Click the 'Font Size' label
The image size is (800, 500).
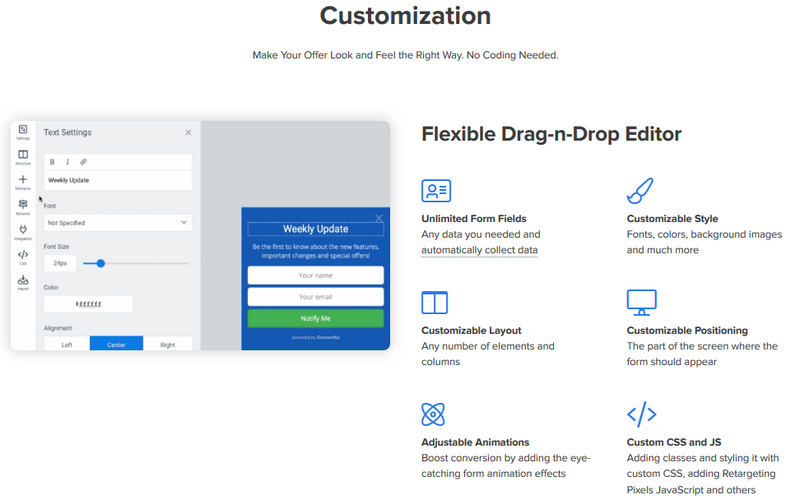coord(56,246)
